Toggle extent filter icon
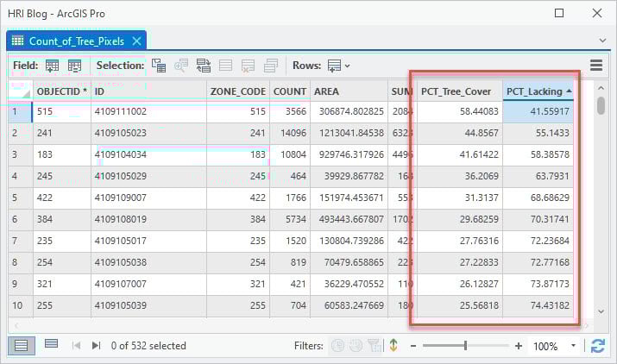The height and width of the screenshot is (364, 617). [375, 346]
